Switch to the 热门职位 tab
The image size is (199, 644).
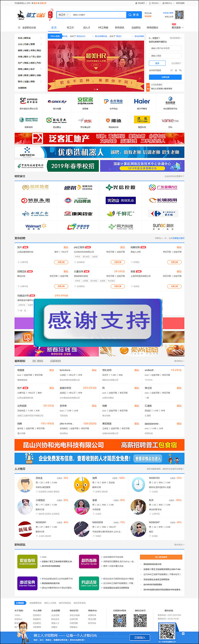(38, 361)
